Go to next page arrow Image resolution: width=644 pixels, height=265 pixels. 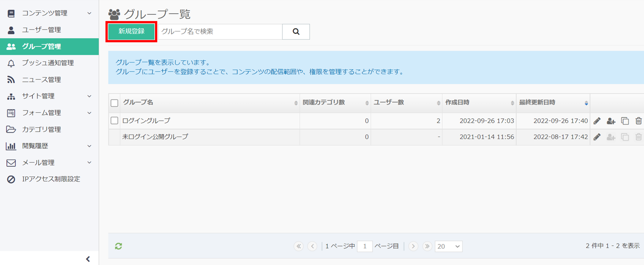coord(413,246)
